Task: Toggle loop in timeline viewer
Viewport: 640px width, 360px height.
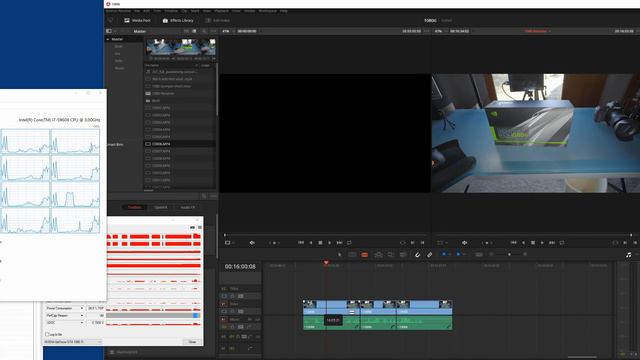Action: click(x=562, y=242)
